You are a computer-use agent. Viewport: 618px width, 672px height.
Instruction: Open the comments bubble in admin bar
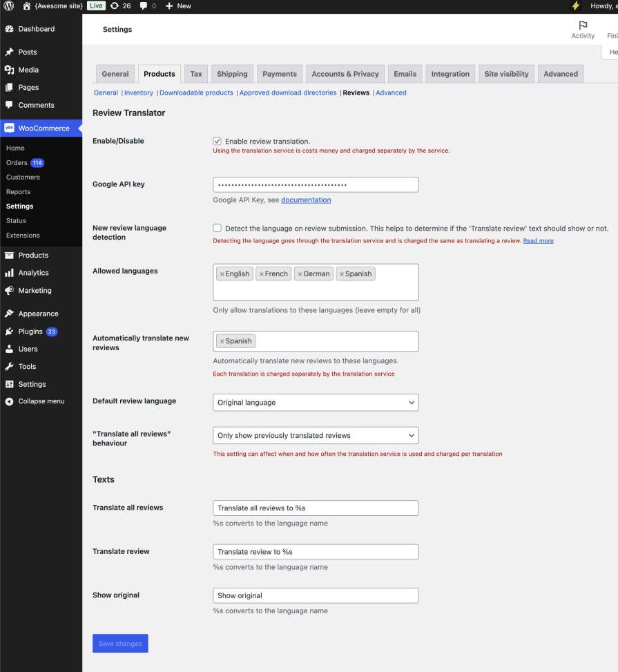point(144,6)
